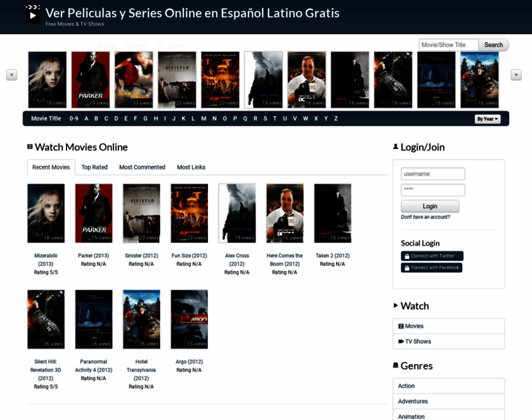Click the carousel next arrow button
Screen dimensions: 532x420
[516, 75]
